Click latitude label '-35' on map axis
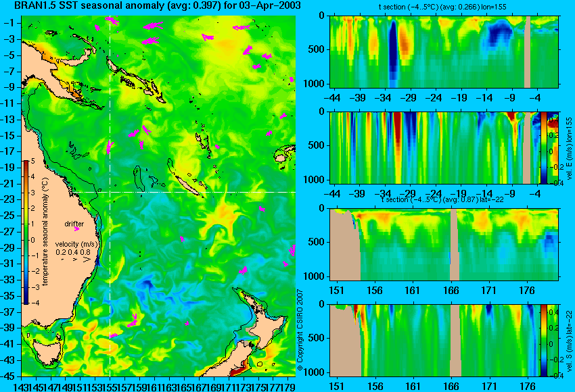This screenshot has width=575, height=392. coord(7,296)
